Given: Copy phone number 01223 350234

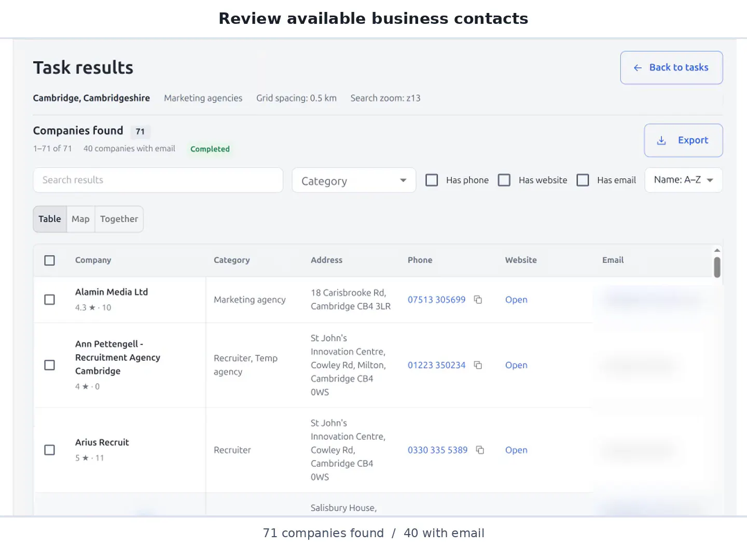Looking at the screenshot, I should (478, 365).
